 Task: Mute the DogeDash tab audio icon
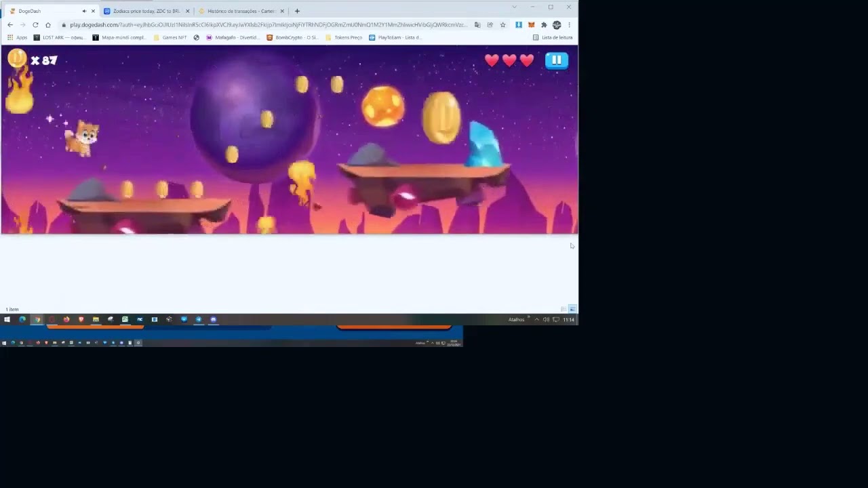point(84,11)
